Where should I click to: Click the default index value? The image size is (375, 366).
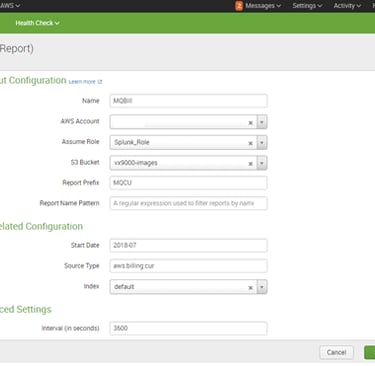point(124,287)
